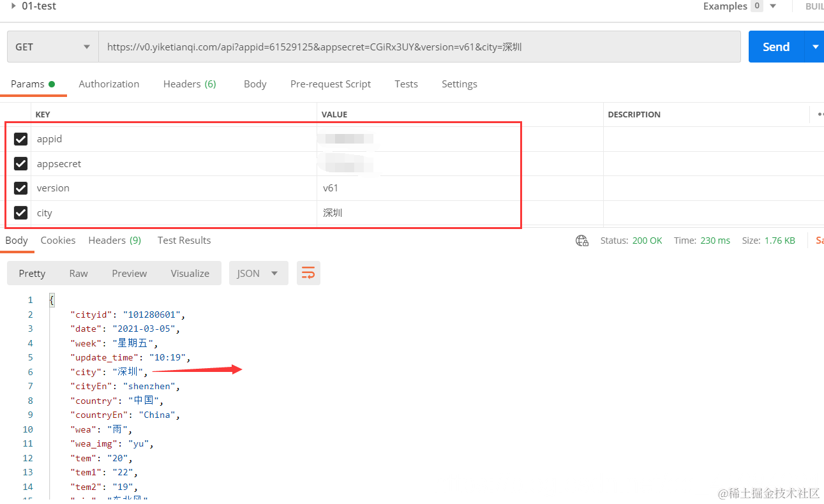Image resolution: width=824 pixels, height=504 pixels.
Task: Click the "China" countryEn value
Action: point(157,415)
